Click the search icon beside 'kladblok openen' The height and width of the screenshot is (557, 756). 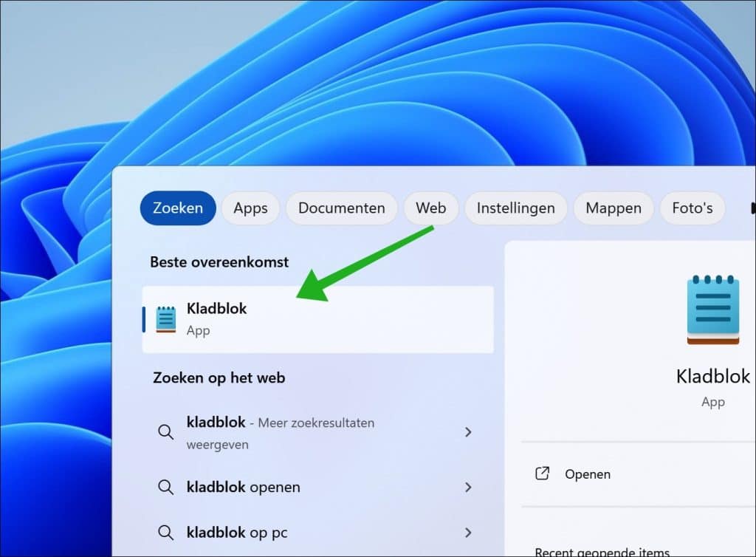click(x=165, y=487)
